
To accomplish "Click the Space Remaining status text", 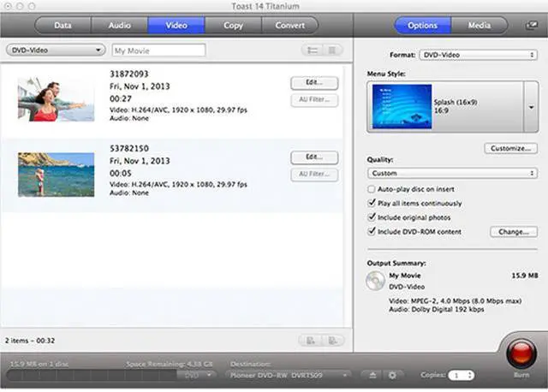I will (x=170, y=364).
